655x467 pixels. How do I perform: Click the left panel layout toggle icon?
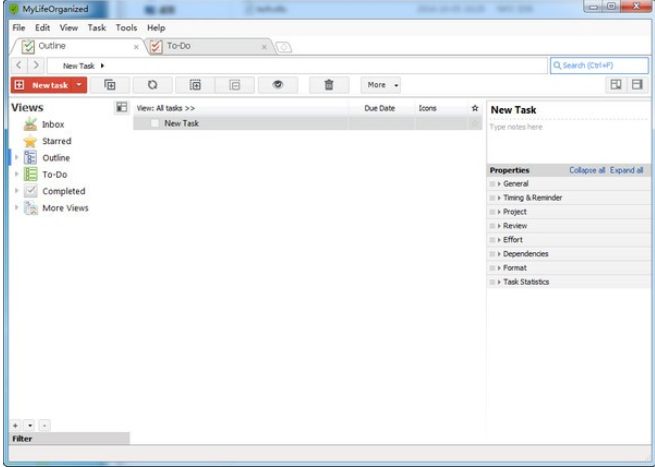[x=616, y=85]
